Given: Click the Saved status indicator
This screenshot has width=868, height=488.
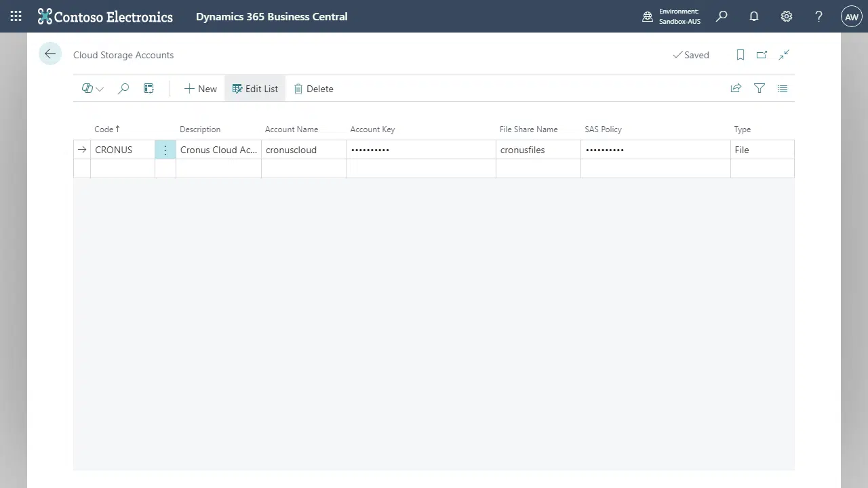Looking at the screenshot, I should click(x=691, y=55).
